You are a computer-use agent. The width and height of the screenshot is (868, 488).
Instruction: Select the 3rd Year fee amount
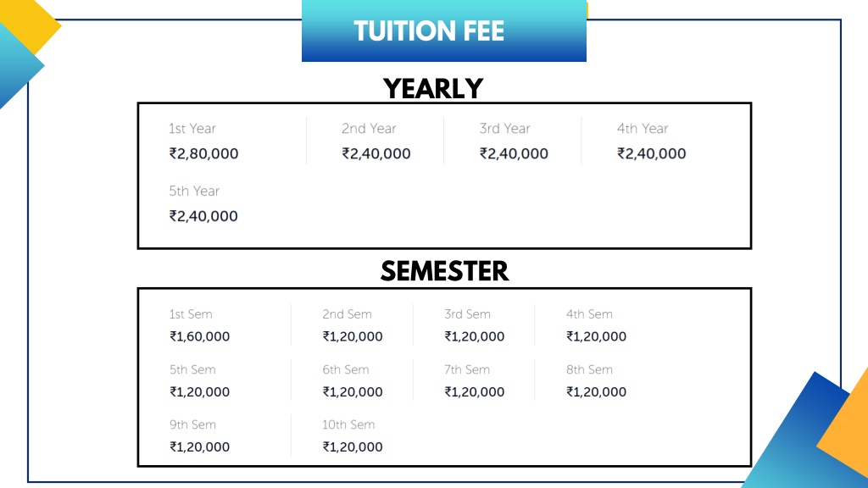click(514, 153)
